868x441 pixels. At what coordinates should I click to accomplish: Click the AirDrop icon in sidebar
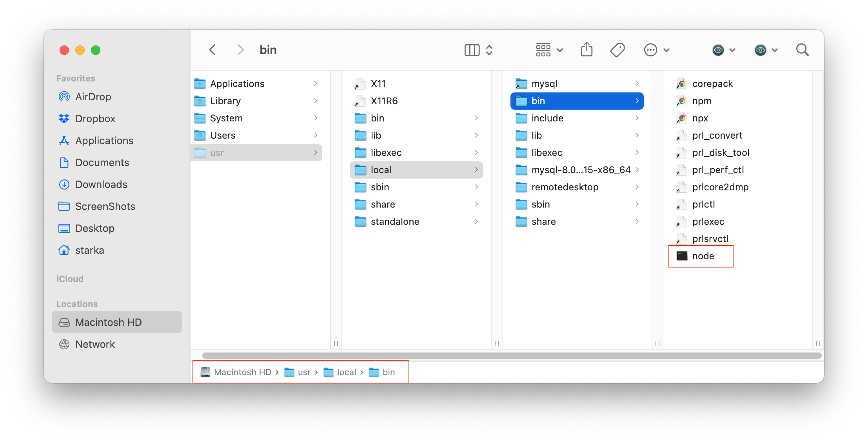pyautogui.click(x=64, y=97)
